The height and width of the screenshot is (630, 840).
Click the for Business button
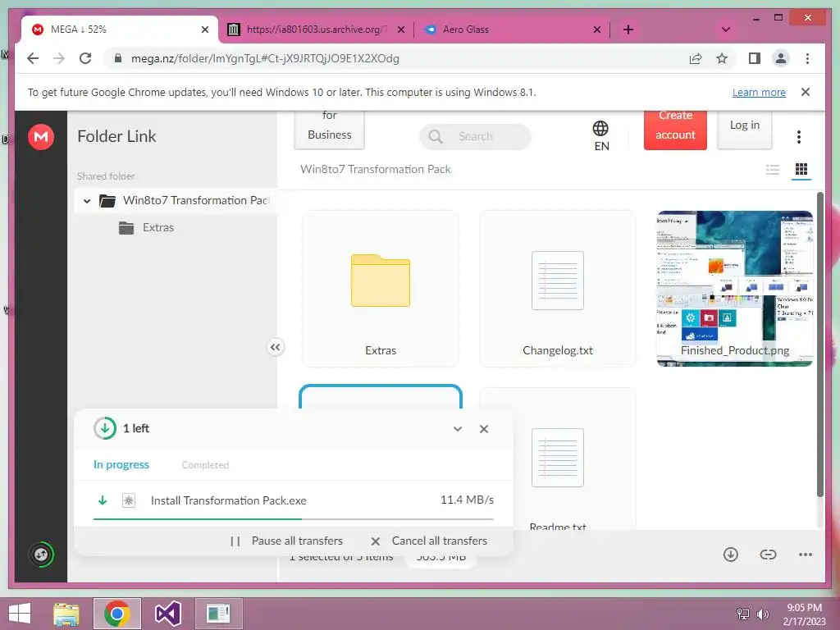(x=329, y=129)
